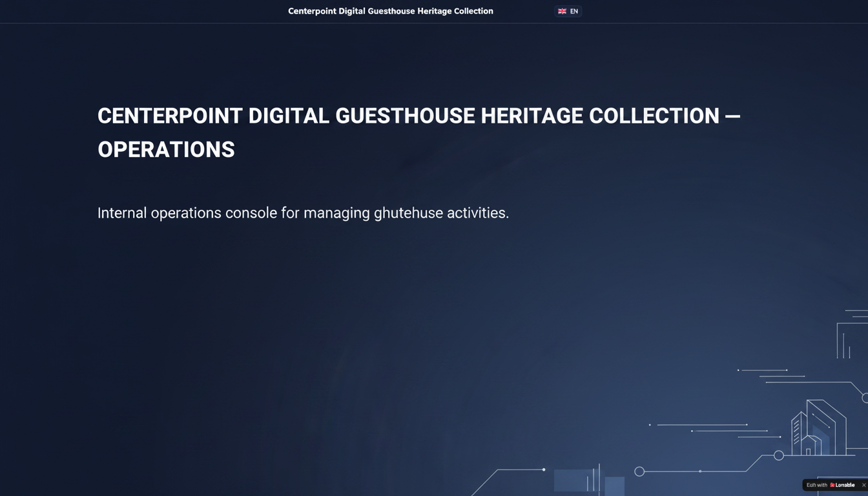Open the EN language selector
This screenshot has width=868, height=496.
[568, 11]
